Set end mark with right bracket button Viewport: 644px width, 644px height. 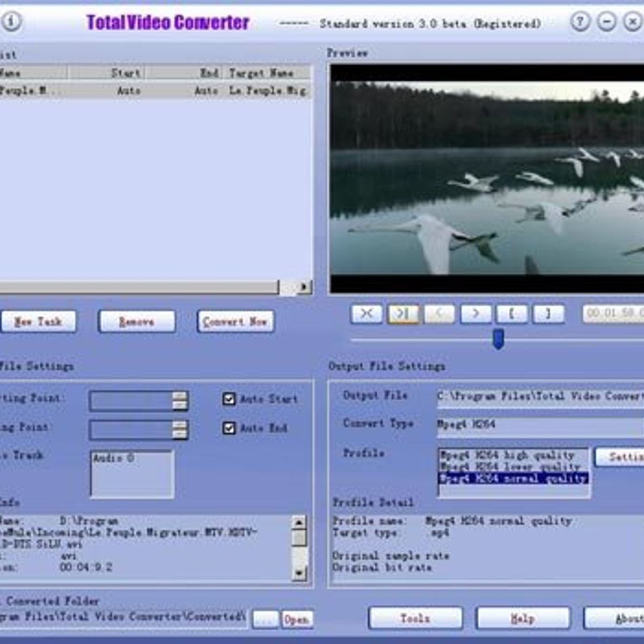tap(548, 314)
